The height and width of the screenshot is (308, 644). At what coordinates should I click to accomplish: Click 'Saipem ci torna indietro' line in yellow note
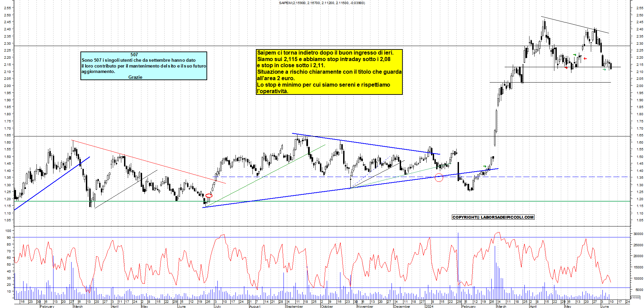coord(325,53)
